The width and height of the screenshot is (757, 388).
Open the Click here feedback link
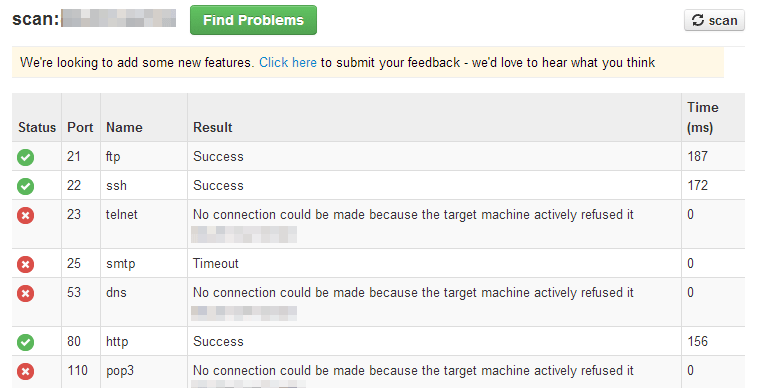point(288,63)
